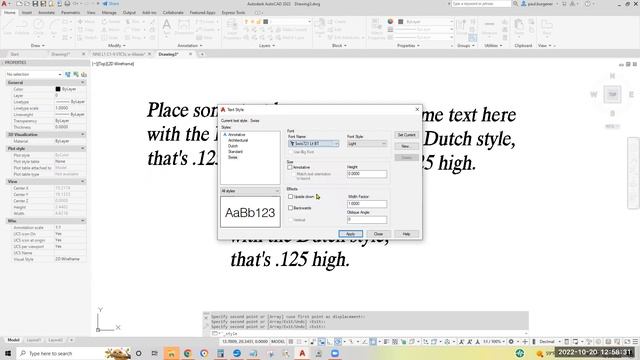Select the Polyline tool in ribbon
640x360 pixels.
pos(22,27)
